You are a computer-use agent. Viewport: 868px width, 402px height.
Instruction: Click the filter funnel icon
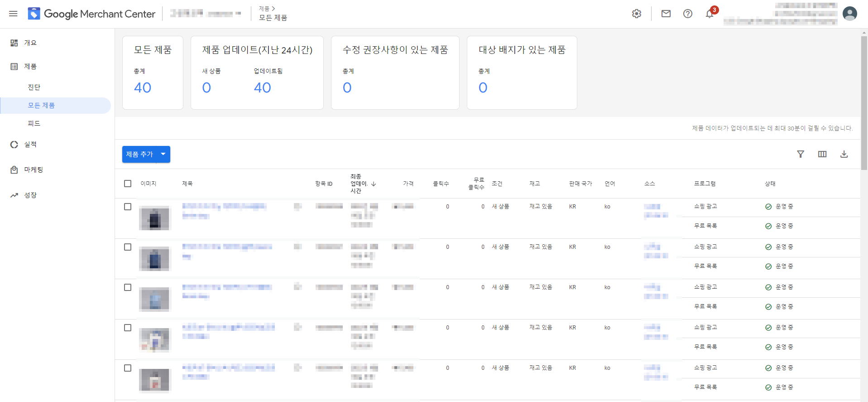coord(801,154)
